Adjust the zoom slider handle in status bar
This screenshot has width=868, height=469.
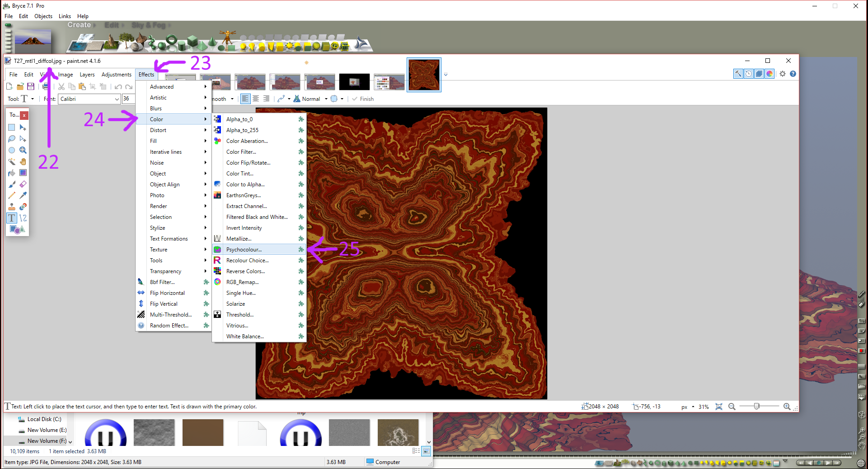click(x=757, y=407)
